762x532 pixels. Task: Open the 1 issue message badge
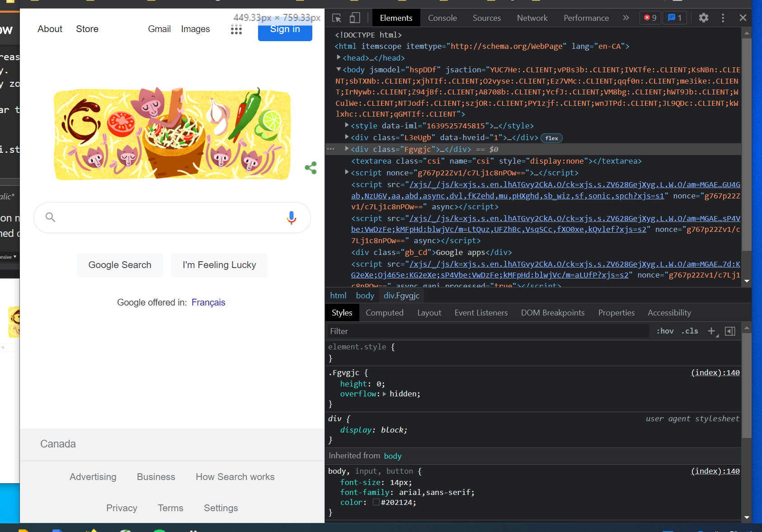[x=675, y=18]
